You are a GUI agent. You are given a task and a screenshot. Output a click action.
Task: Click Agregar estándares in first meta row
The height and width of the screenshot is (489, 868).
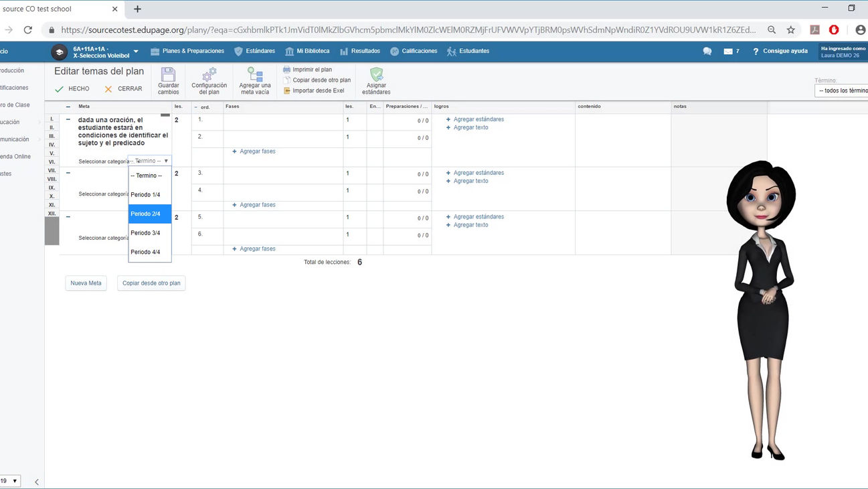475,119
